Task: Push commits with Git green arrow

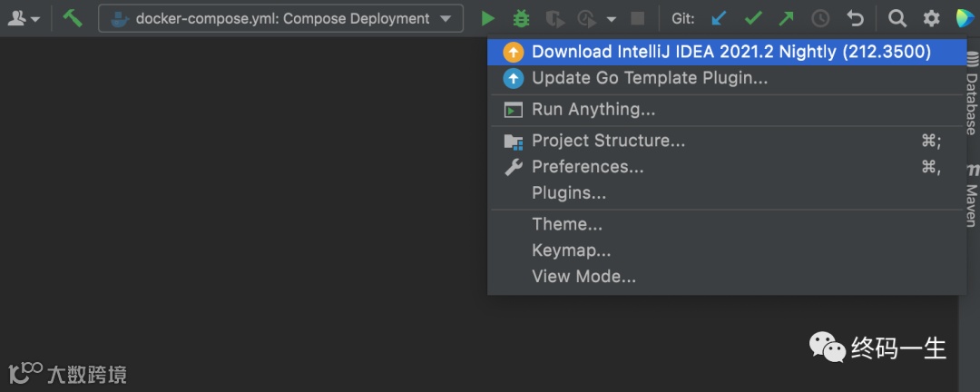Action: 786,18
